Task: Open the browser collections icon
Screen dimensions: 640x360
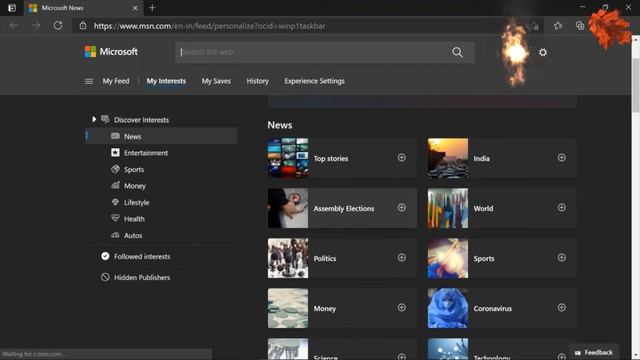Action: (580, 26)
